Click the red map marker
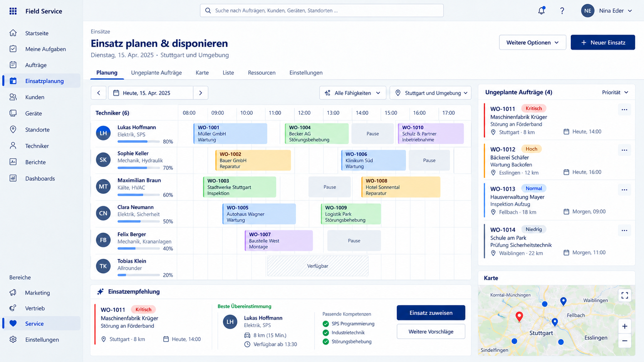Screen dimensions: 644x362 (x=519, y=317)
